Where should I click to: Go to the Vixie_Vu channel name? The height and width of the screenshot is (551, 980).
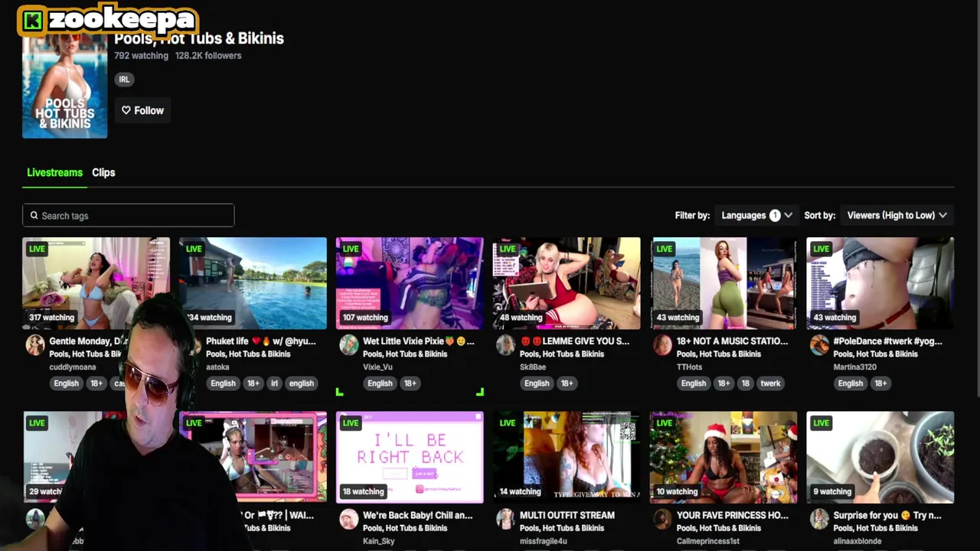pyautogui.click(x=377, y=367)
